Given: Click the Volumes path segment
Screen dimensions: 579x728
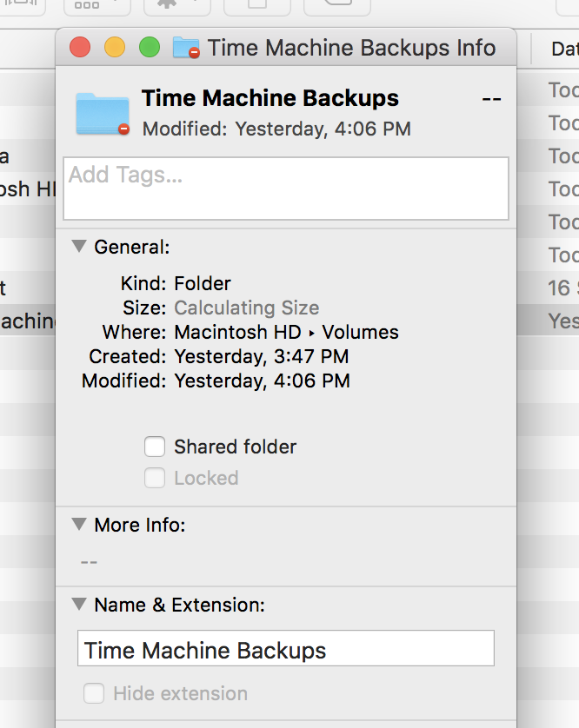Looking at the screenshot, I should [x=361, y=332].
